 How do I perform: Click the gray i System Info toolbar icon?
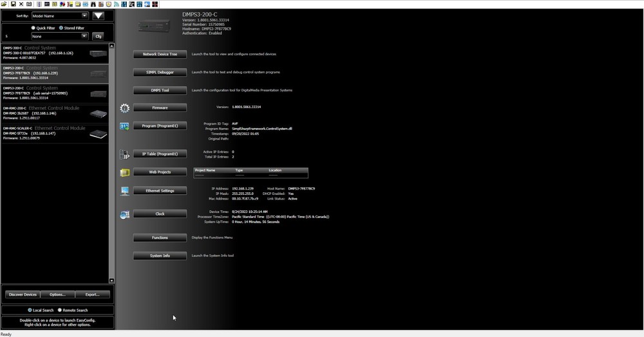point(39,4)
